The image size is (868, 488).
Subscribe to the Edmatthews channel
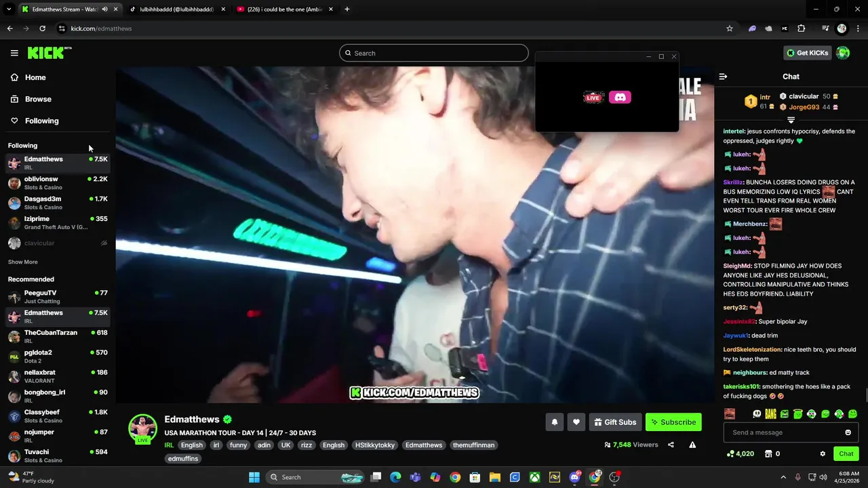click(x=673, y=422)
